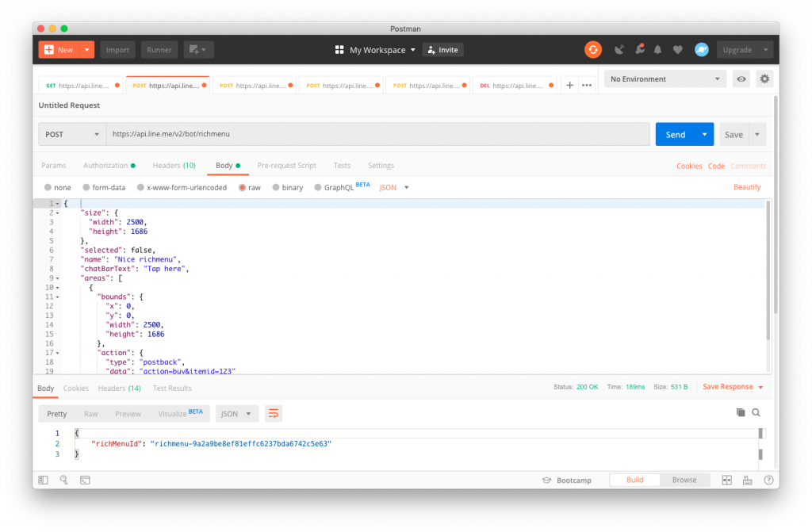This screenshot has width=812, height=532.
Task: Switch to Build mode
Action: (634, 480)
